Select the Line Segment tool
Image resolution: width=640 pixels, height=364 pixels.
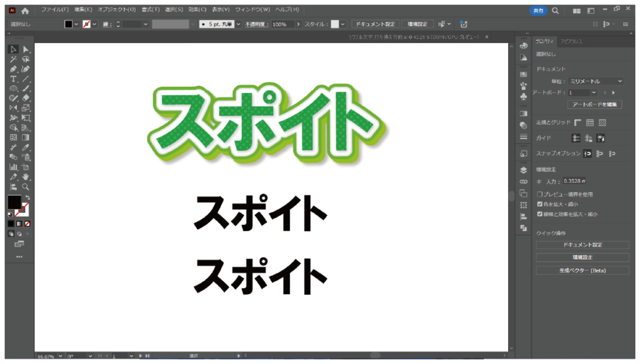(26, 79)
